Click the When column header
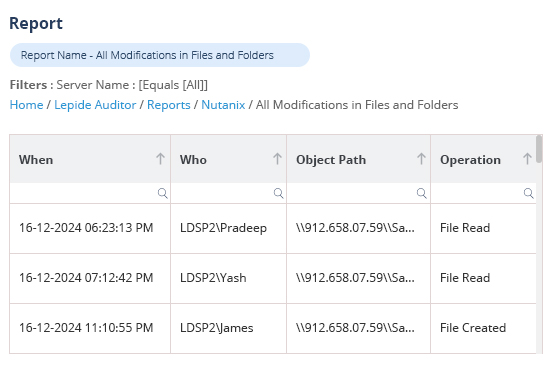 (x=90, y=159)
